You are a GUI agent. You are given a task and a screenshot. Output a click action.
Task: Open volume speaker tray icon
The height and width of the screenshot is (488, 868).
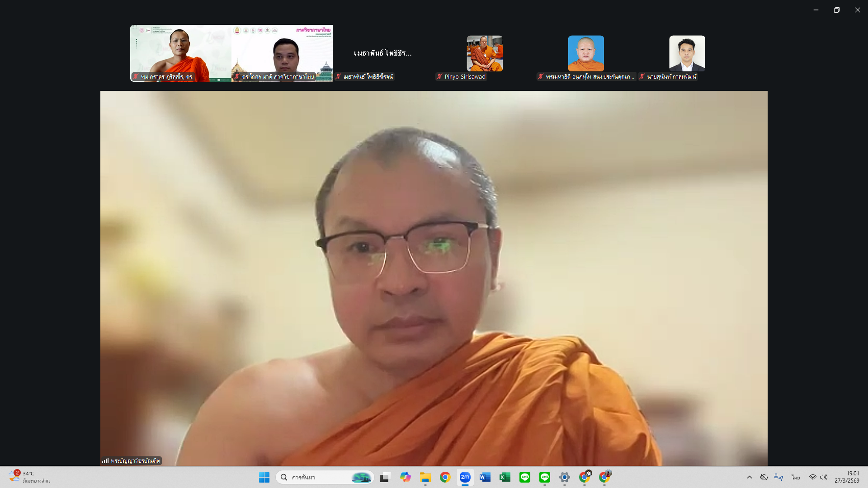point(824,477)
